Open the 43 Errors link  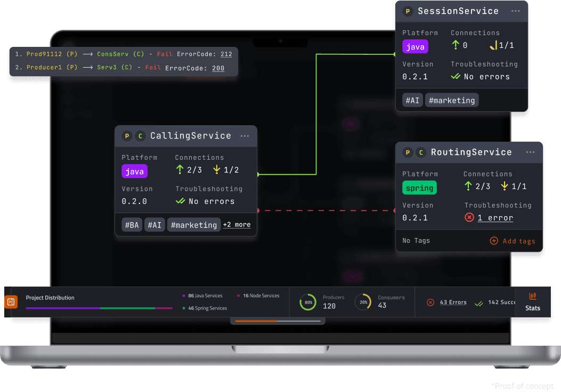pyautogui.click(x=453, y=302)
